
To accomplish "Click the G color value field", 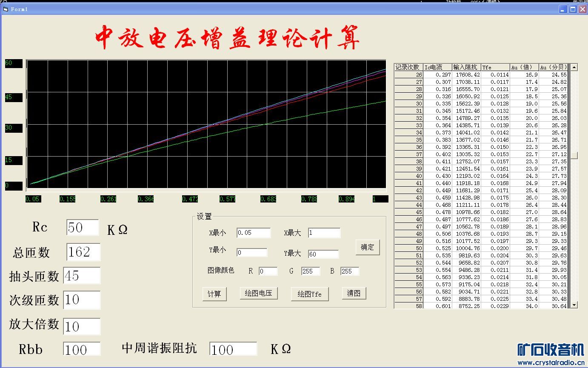I will (x=310, y=271).
